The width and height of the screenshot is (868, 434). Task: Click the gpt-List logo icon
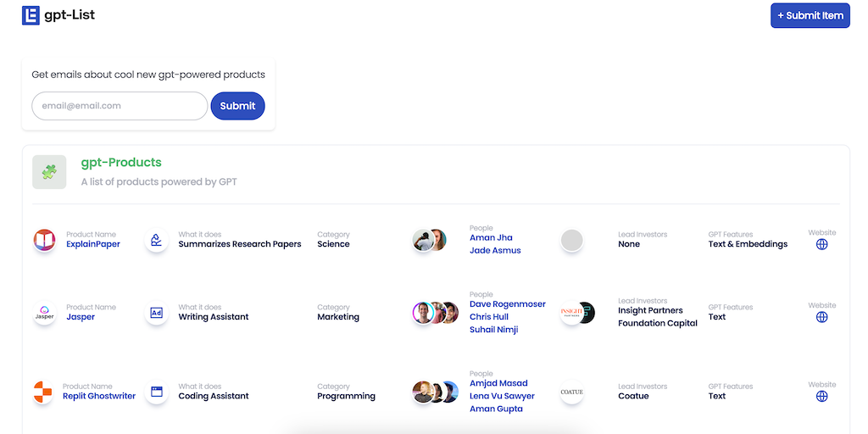point(31,15)
